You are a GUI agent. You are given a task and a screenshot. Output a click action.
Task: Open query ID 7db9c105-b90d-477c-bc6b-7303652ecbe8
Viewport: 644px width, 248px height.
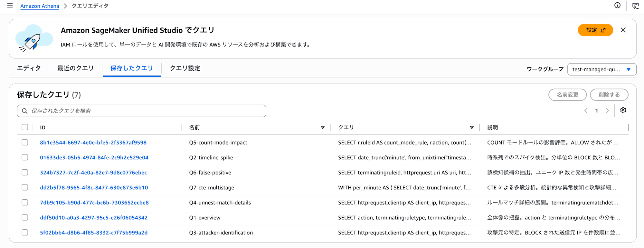(x=94, y=203)
